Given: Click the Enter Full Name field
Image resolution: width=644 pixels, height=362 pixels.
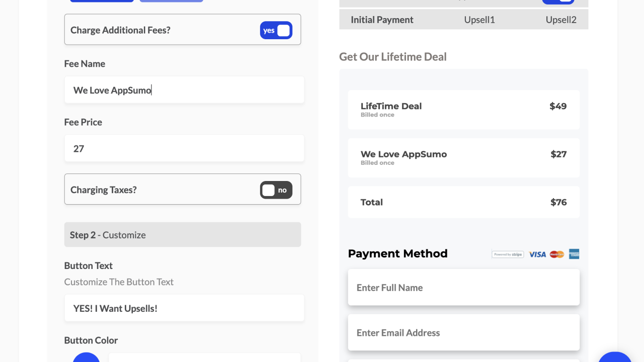Looking at the screenshot, I should point(463,288).
